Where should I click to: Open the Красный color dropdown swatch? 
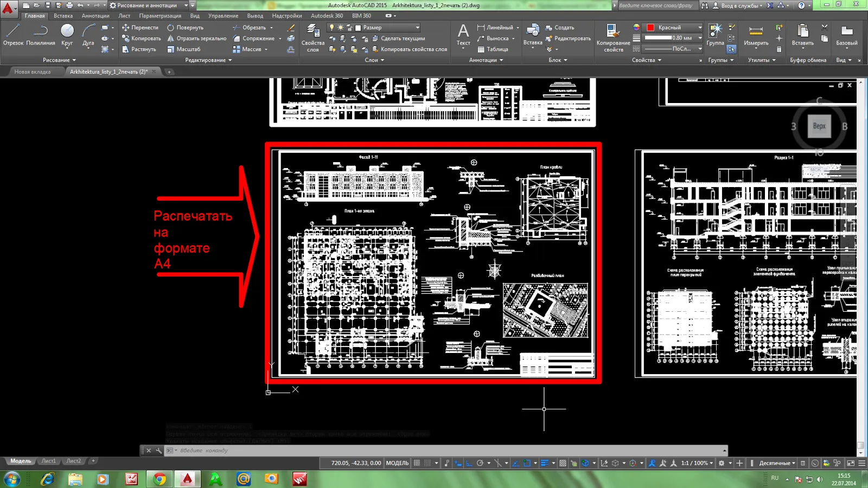(674, 28)
